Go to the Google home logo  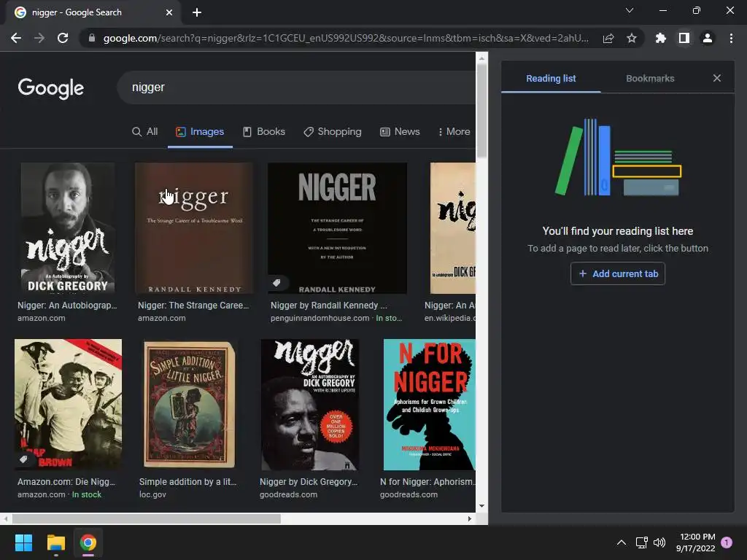point(50,88)
